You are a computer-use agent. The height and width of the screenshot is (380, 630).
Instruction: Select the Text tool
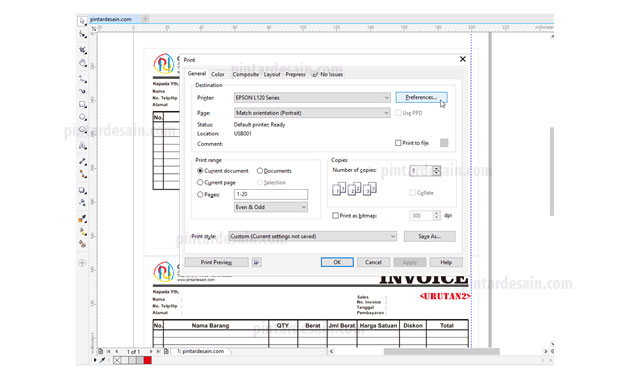(82, 146)
